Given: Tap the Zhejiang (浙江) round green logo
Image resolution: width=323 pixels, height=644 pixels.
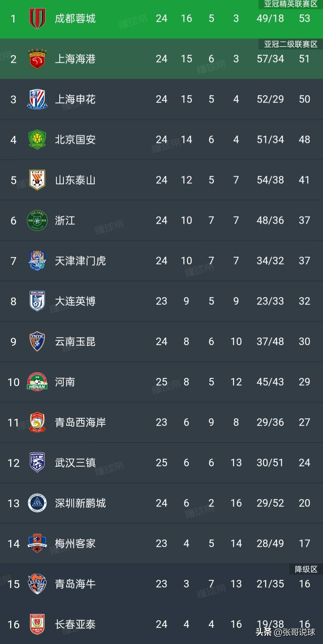Looking at the screenshot, I should pyautogui.click(x=37, y=220).
